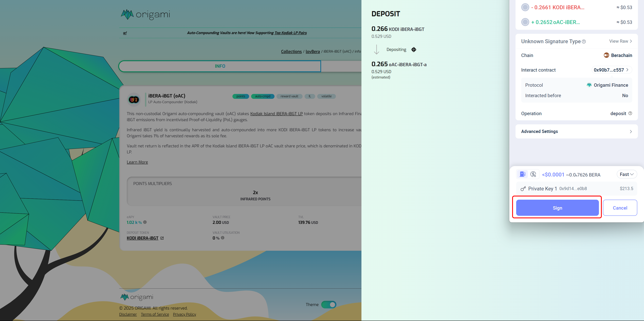The height and width of the screenshot is (321, 644).
Task: Open View Raw transaction data
Action: click(620, 41)
